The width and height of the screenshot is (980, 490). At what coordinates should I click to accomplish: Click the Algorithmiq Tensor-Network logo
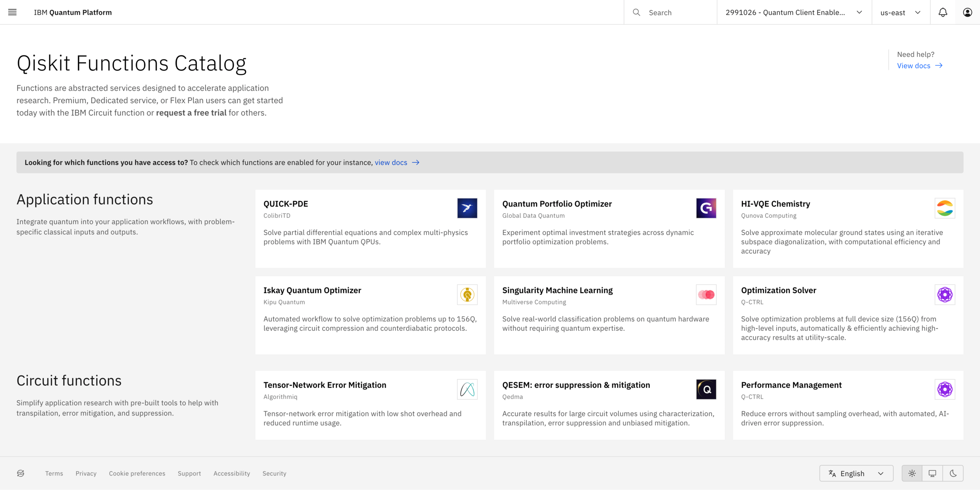coord(467,389)
